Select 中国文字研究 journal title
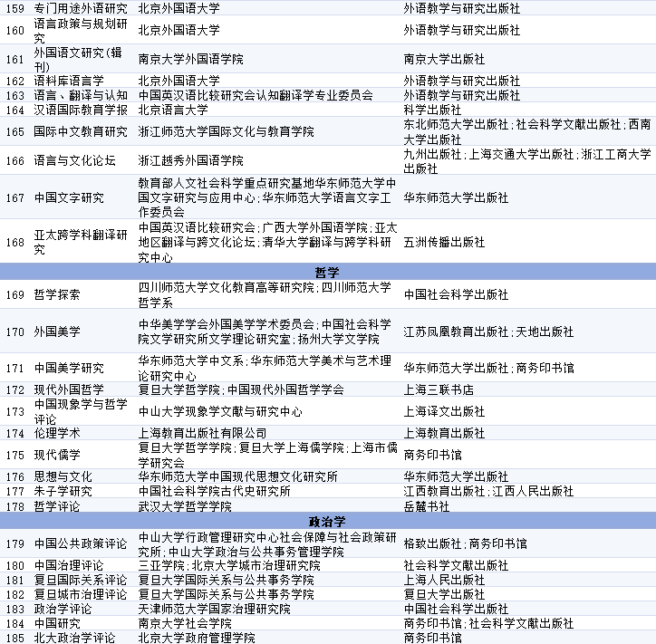 point(69,197)
